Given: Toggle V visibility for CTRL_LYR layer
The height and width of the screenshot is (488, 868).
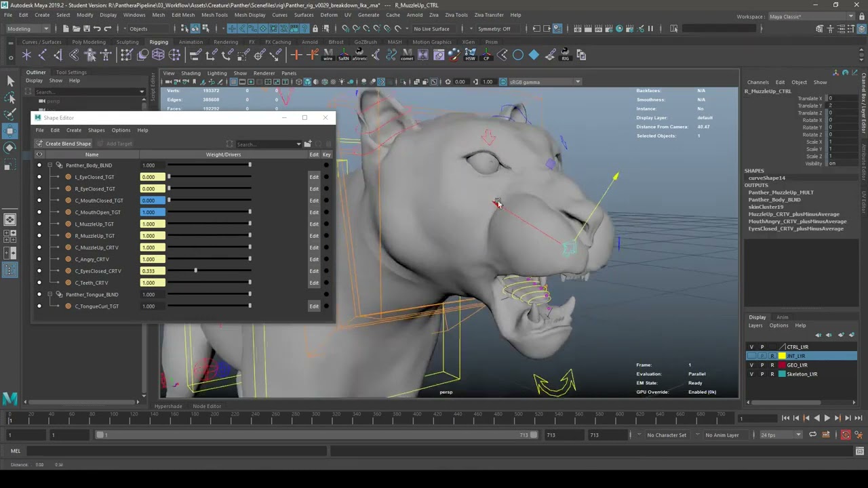Looking at the screenshot, I should click(x=751, y=347).
